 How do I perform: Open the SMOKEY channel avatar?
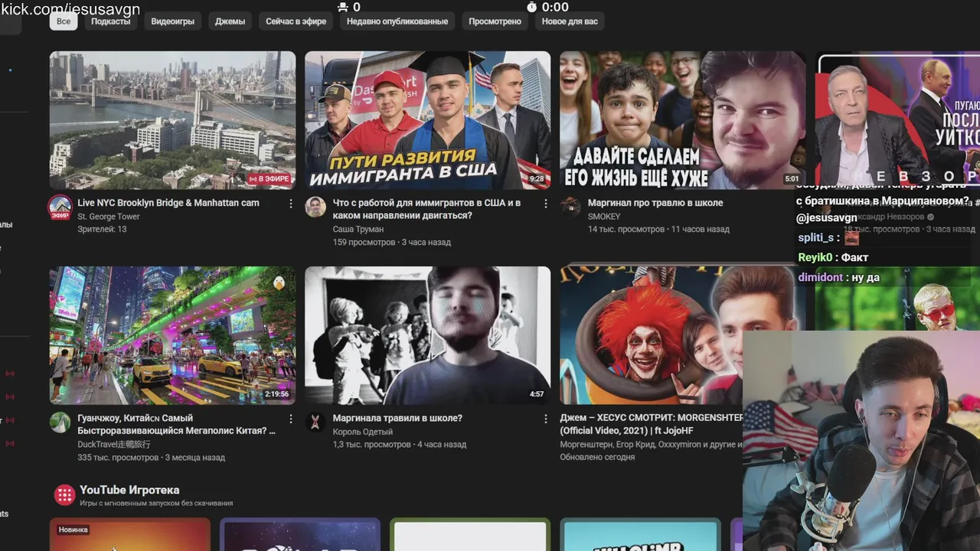[570, 207]
